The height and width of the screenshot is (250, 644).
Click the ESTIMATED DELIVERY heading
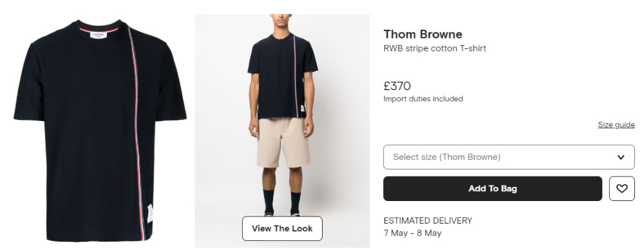click(x=428, y=221)
